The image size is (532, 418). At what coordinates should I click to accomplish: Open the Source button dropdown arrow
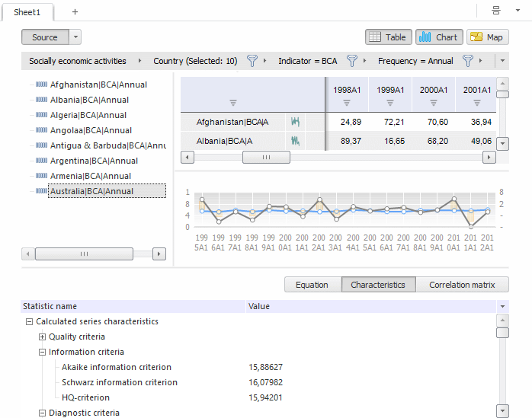click(75, 37)
